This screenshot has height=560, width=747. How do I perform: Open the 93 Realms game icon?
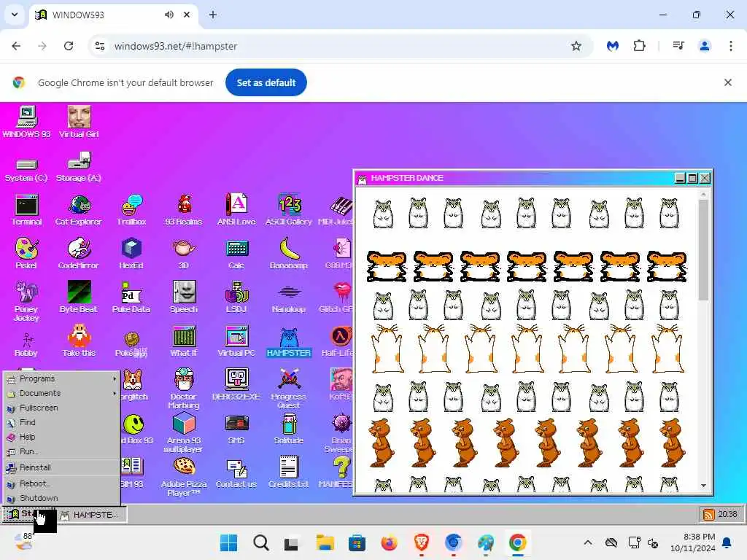point(184,209)
